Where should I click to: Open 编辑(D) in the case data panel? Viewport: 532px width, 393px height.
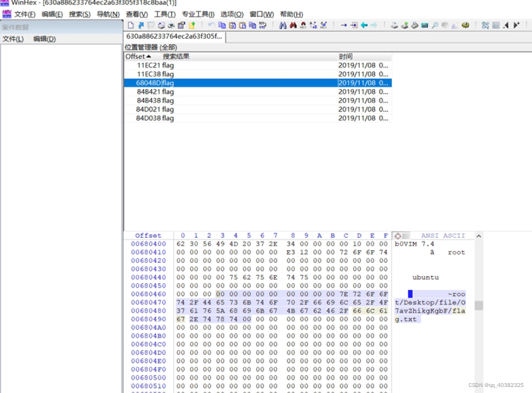pos(45,39)
